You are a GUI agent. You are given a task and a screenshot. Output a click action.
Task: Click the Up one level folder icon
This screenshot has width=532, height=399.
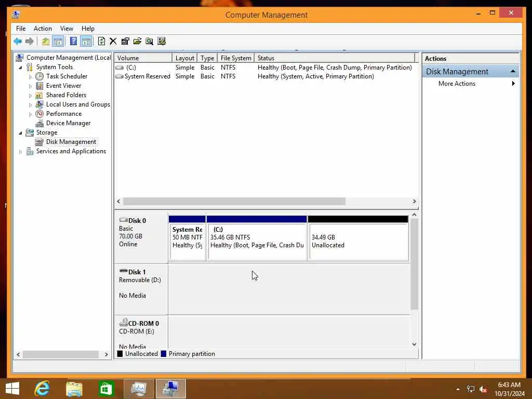46,42
